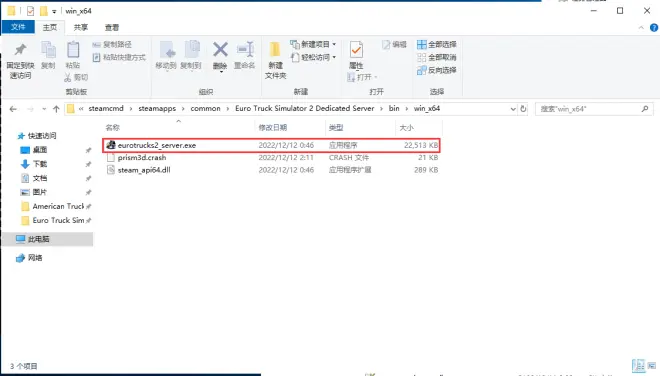Click the eurotrucks2_server.exe application icon

click(111, 145)
